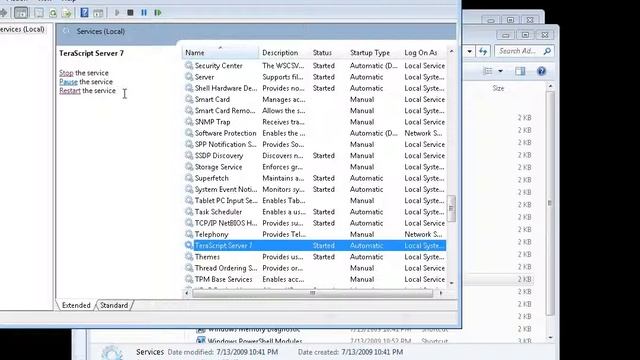The width and height of the screenshot is (640, 360).
Task: Sort by the Startup Type column header
Action: [373, 53]
